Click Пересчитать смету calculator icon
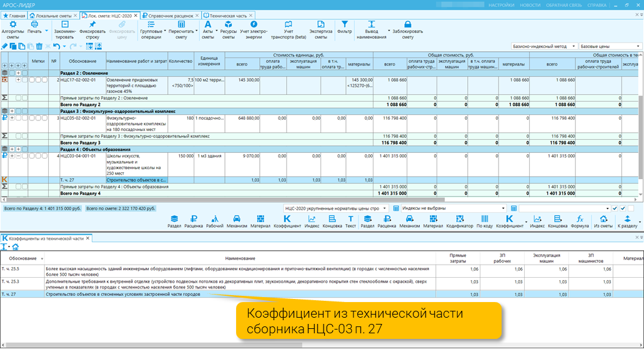This screenshot has height=352, width=644. click(181, 24)
